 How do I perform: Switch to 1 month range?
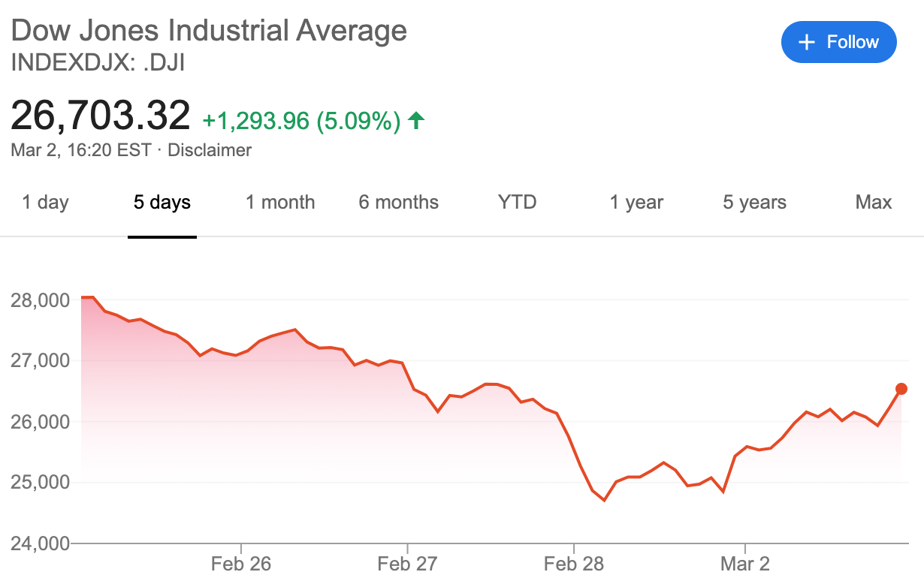coord(280,202)
